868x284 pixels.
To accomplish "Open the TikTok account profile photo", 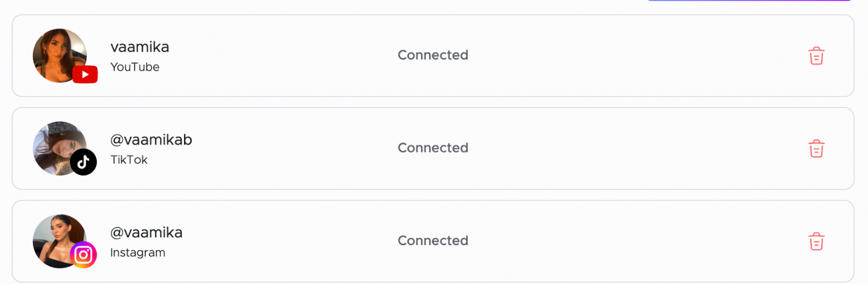I will tap(59, 148).
